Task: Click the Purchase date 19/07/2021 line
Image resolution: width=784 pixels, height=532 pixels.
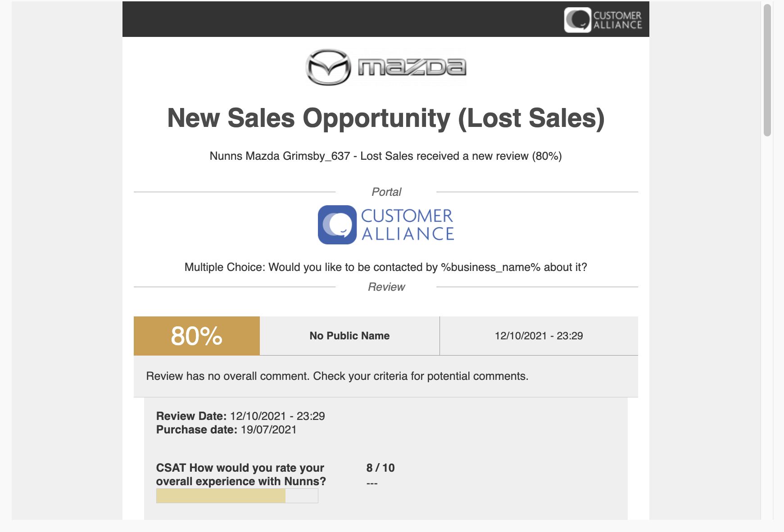Action: [x=227, y=429]
